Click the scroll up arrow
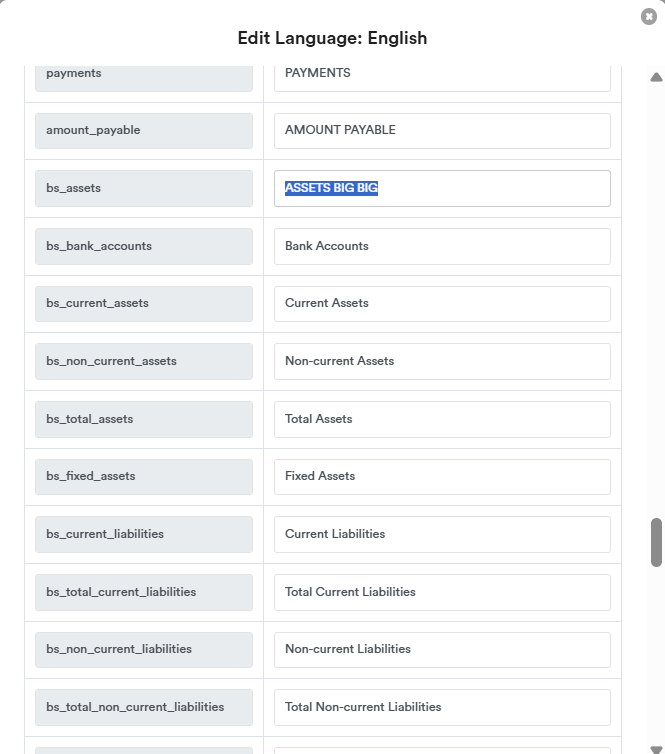This screenshot has height=754, width=665. coord(656,77)
